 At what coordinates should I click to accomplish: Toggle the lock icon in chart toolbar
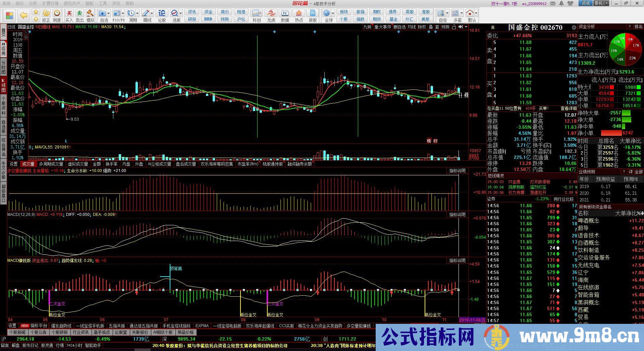point(454,27)
